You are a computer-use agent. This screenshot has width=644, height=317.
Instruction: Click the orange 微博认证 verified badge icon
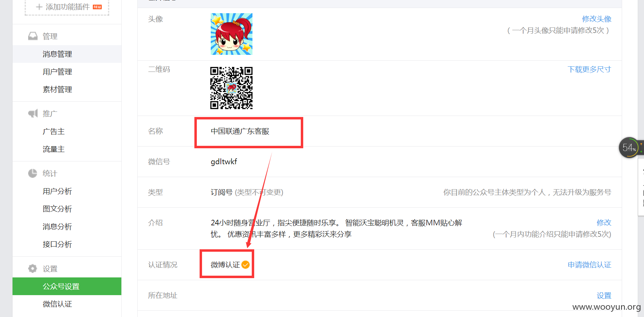[x=245, y=265]
